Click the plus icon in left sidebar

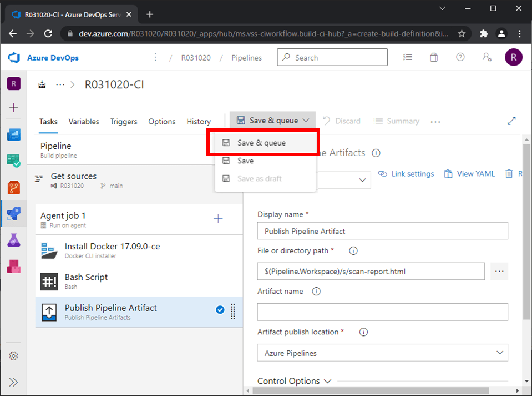[13, 108]
